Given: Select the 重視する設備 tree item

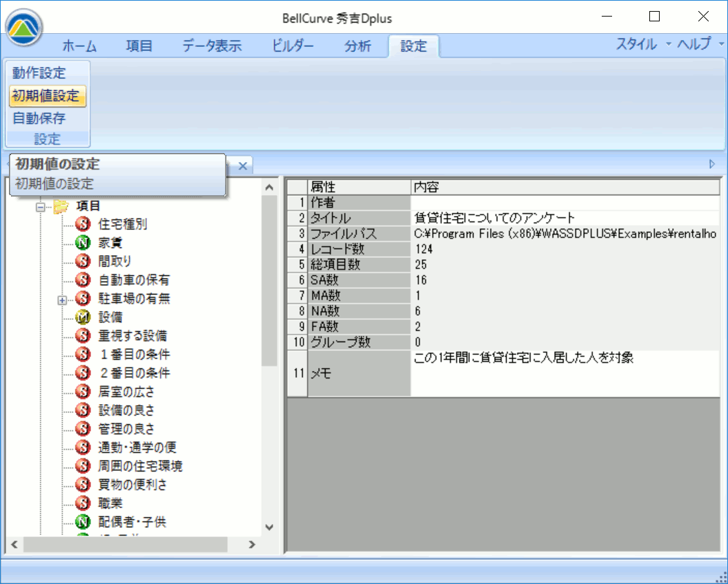Looking at the screenshot, I should pos(132,335).
